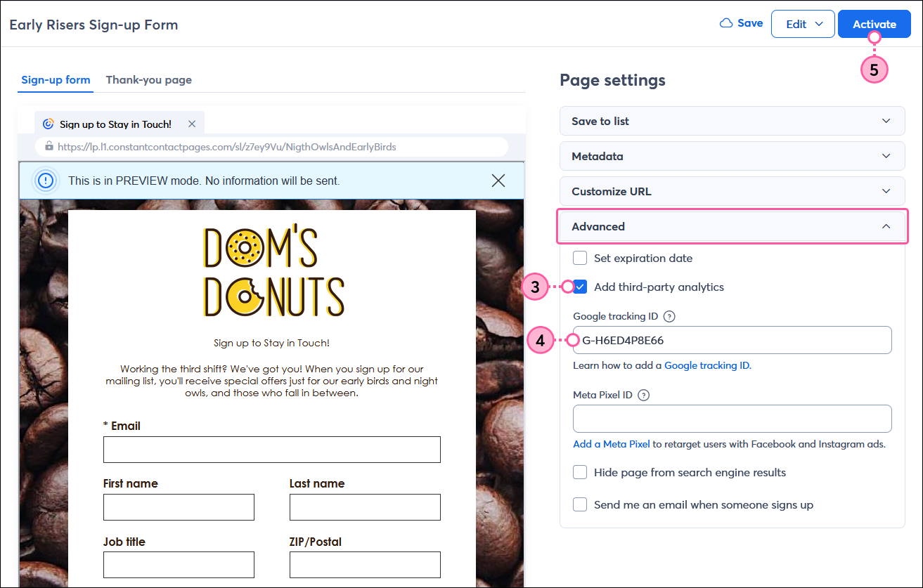Collapse the Advanced section
923x588 pixels.
(732, 226)
